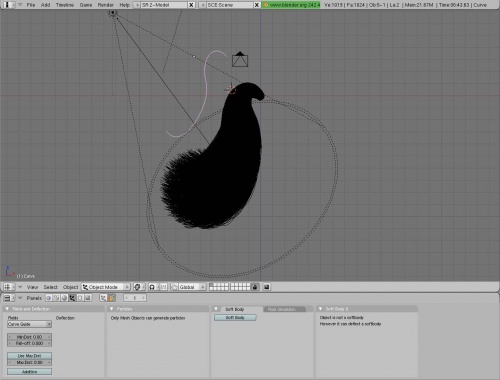500x380 pixels.
Task: Open the Buttons window type selector
Action: 9,298
